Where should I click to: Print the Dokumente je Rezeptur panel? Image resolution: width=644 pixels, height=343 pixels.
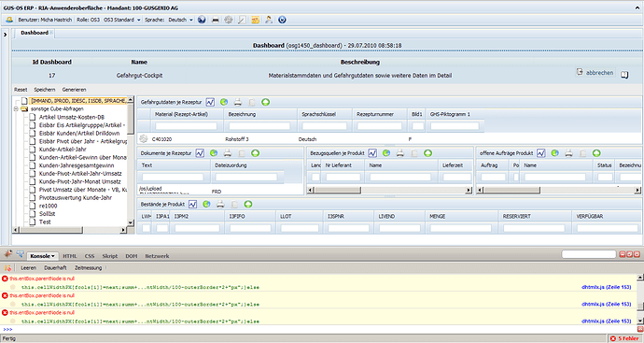point(228,153)
